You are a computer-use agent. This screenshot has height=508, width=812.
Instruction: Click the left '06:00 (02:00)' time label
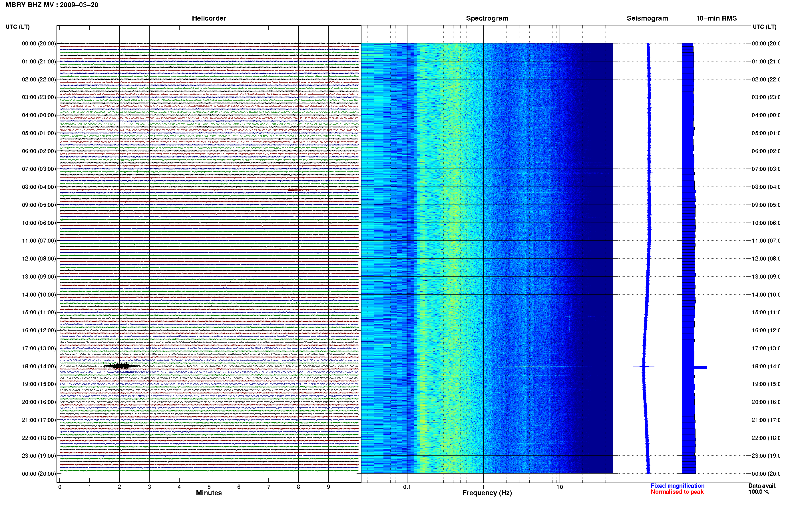39,151
